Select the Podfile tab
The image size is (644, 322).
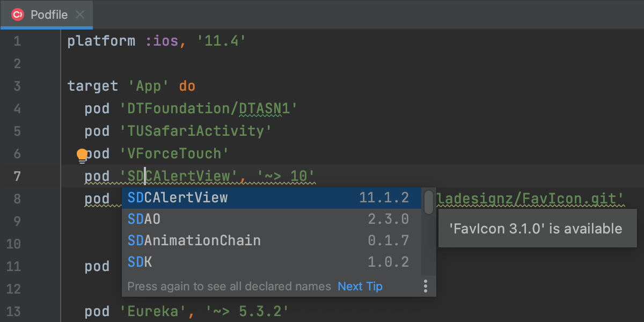(x=49, y=14)
